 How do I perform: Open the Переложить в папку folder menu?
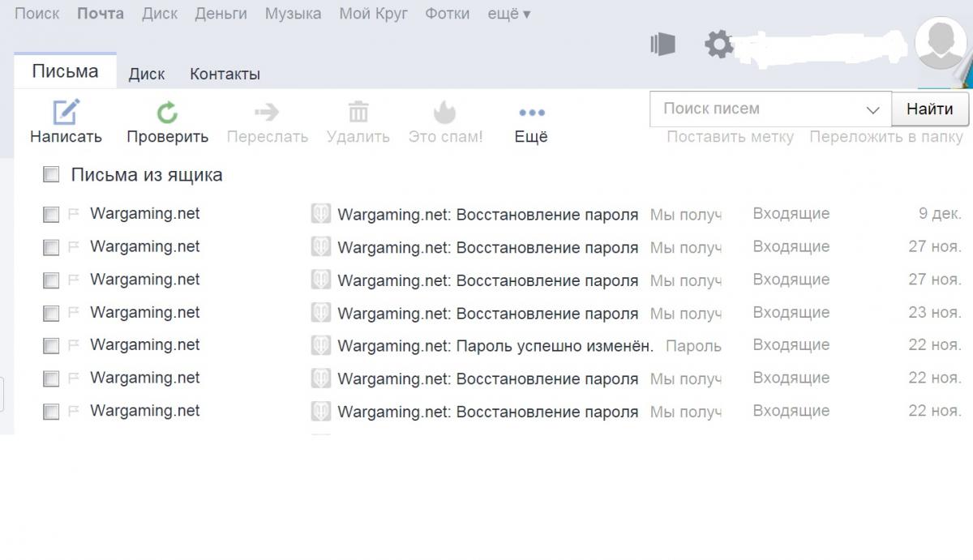(x=885, y=137)
